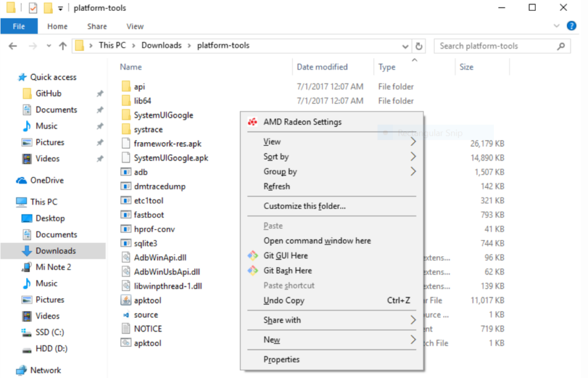Sort files by Date modified column
588x378 pixels.
tap(322, 67)
